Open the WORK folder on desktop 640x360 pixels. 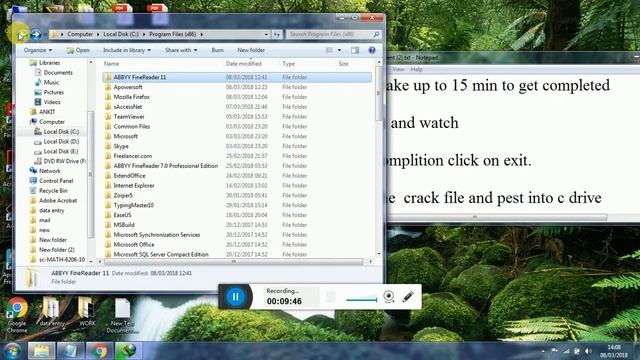pyautogui.click(x=87, y=311)
